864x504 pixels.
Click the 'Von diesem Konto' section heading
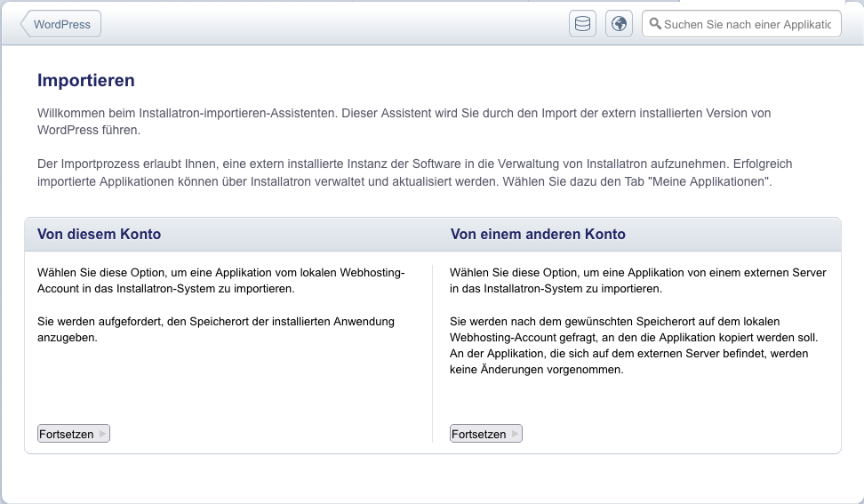click(x=100, y=234)
